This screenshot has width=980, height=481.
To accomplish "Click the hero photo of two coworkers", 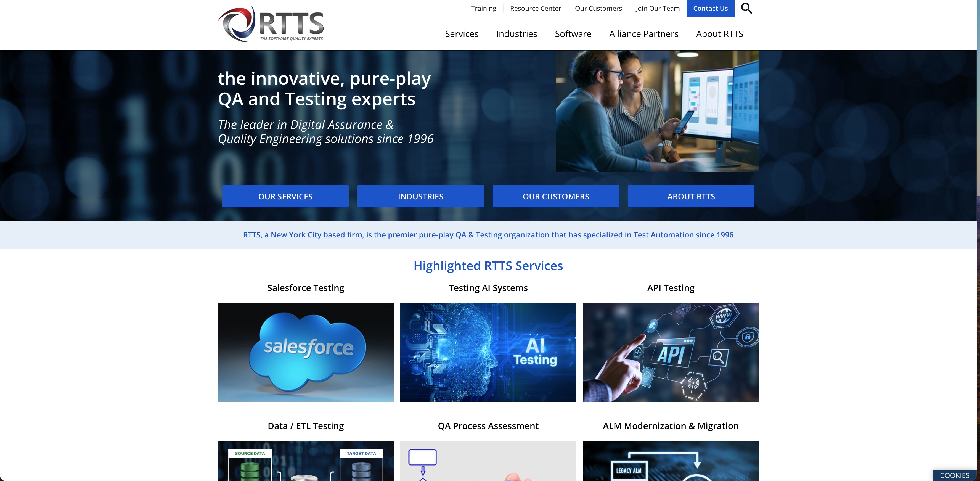I will pyautogui.click(x=657, y=111).
